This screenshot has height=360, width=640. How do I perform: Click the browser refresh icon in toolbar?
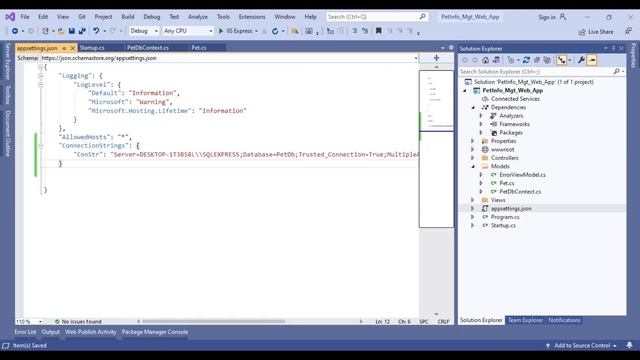(x=275, y=31)
